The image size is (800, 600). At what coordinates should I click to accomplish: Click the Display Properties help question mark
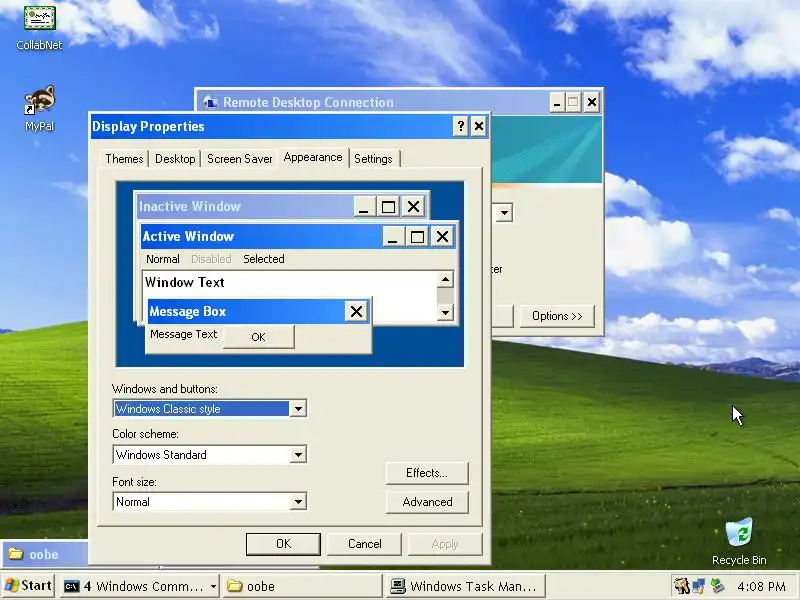(461, 126)
